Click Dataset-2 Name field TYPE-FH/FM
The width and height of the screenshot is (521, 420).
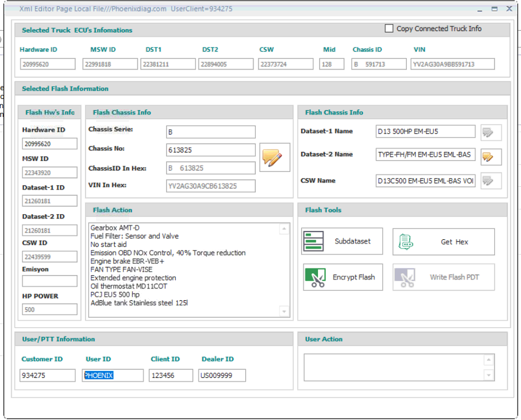coord(425,155)
